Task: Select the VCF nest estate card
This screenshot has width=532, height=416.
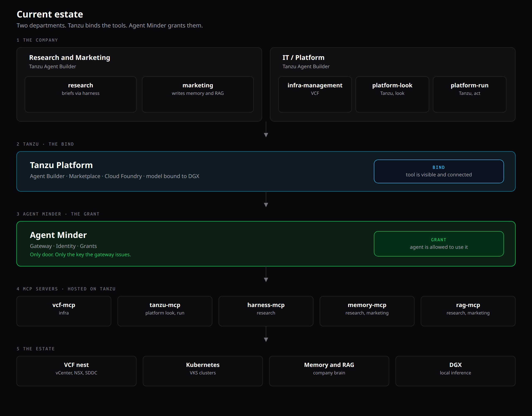Action: point(76,371)
